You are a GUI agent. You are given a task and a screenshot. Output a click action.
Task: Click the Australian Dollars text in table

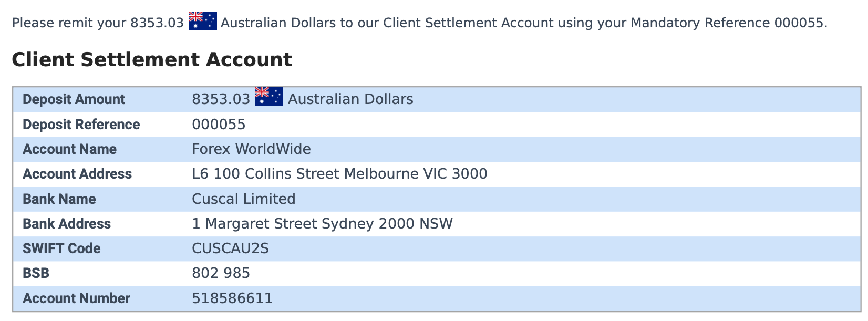[x=350, y=99]
